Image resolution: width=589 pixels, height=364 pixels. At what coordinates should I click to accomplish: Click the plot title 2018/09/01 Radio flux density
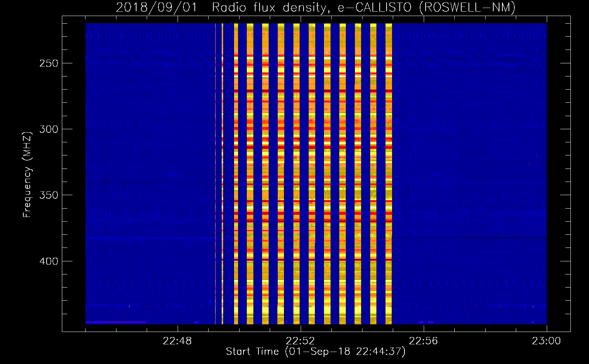pyautogui.click(x=316, y=7)
